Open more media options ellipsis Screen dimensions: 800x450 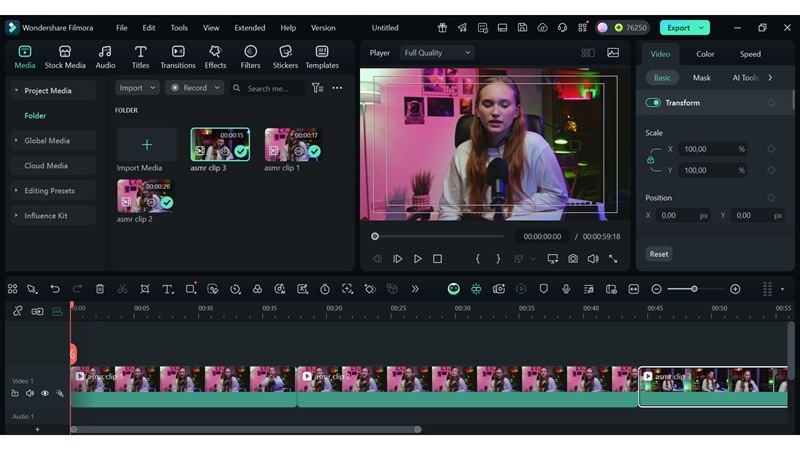coord(337,88)
